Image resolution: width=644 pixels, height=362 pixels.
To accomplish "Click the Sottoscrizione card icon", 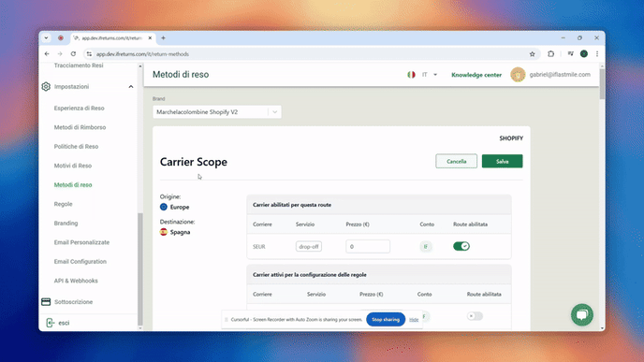I will pyautogui.click(x=46, y=301).
